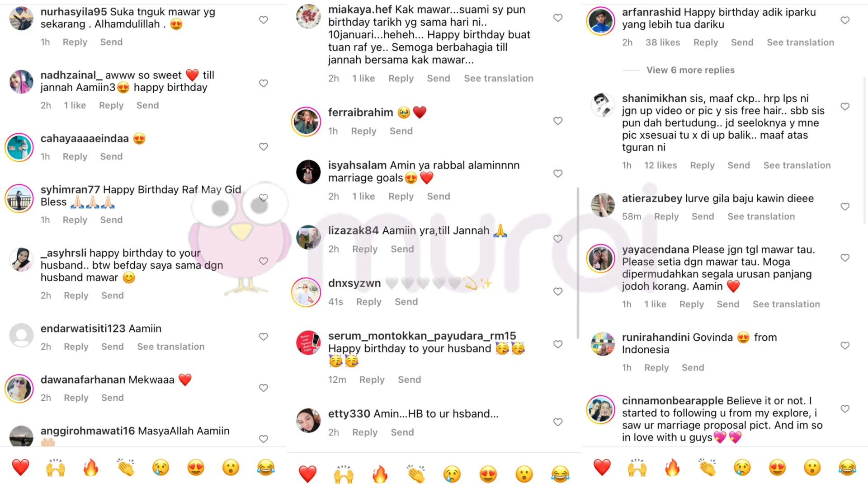Reply to ferraibrahim's comment
This screenshot has width=868, height=488.
363,131
